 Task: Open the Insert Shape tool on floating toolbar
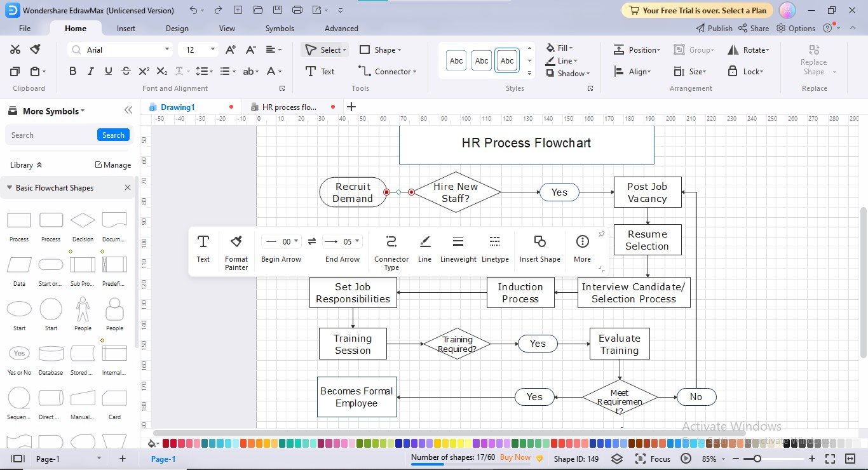click(x=539, y=248)
